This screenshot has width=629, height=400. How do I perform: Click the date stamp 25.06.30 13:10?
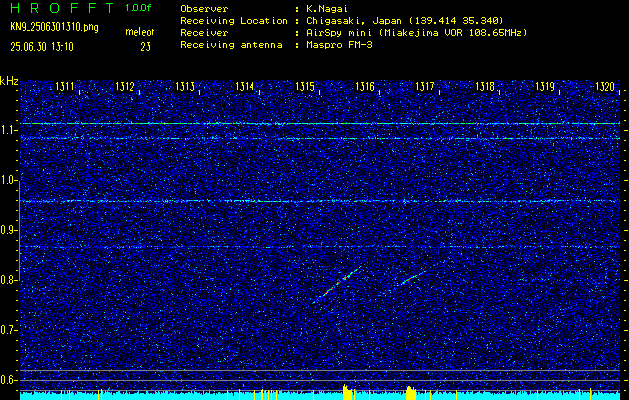(x=42, y=47)
